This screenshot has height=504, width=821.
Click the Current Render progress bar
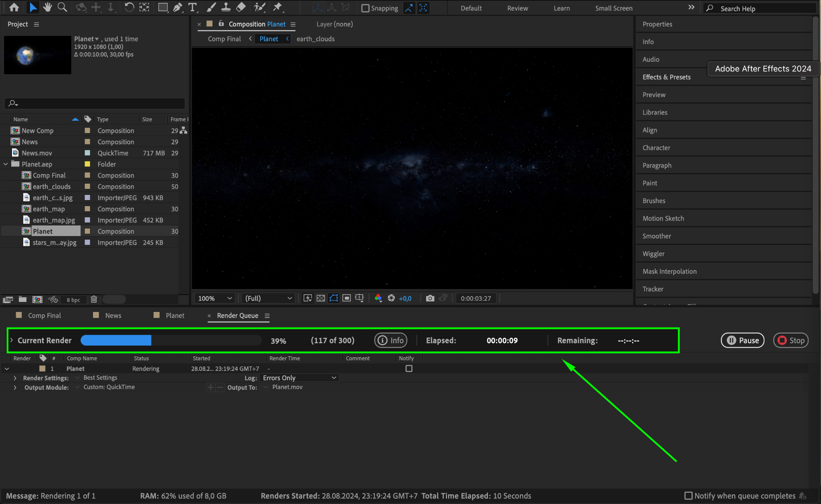coord(171,340)
